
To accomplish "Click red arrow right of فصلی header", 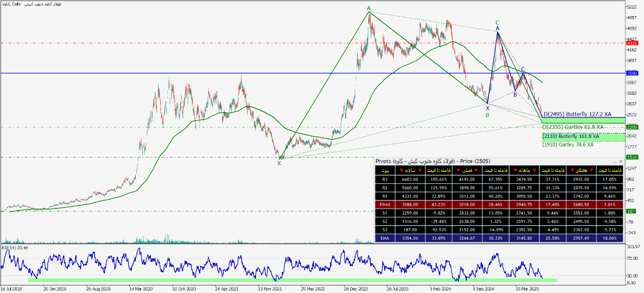I will pos(476,171).
